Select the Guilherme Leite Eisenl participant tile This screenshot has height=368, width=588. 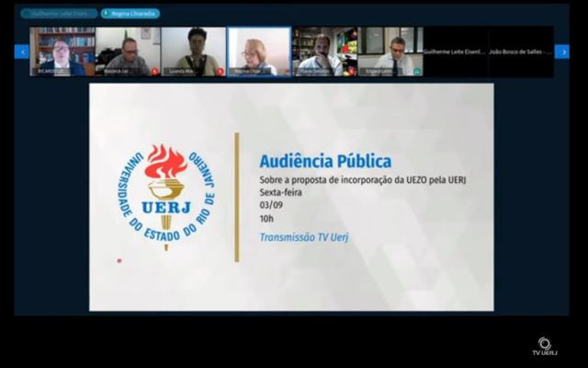[x=455, y=52]
